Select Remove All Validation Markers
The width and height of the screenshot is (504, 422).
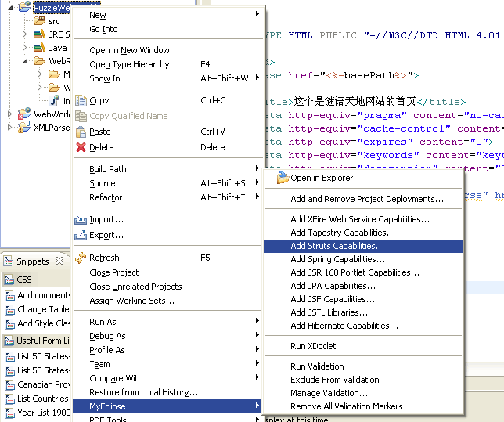pos(363,406)
